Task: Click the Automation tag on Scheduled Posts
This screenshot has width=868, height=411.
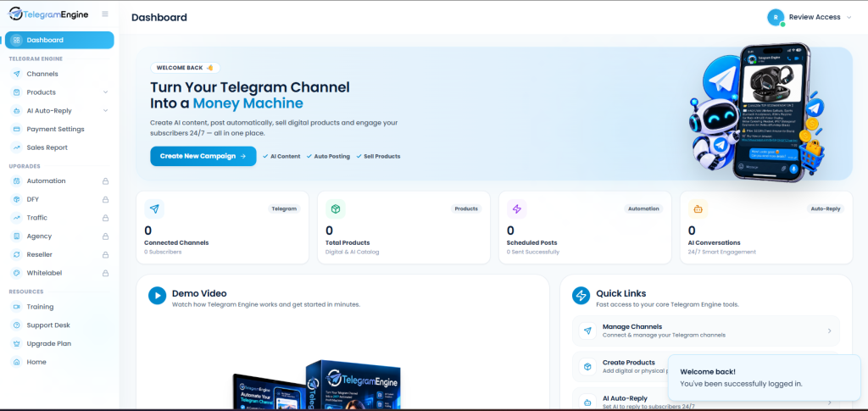Action: click(x=644, y=209)
